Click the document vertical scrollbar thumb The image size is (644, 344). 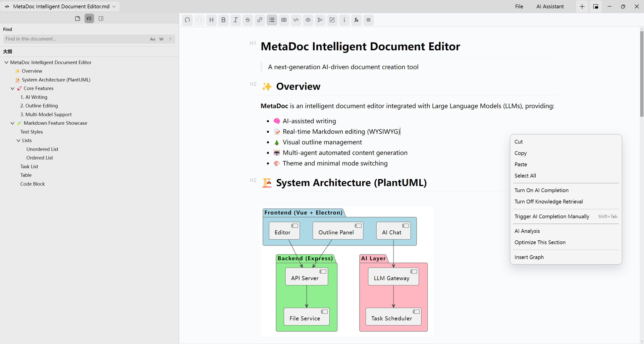(642, 74)
